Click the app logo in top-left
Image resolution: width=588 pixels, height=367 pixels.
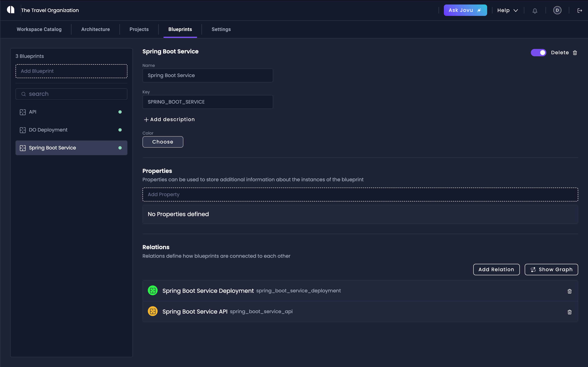point(11,10)
